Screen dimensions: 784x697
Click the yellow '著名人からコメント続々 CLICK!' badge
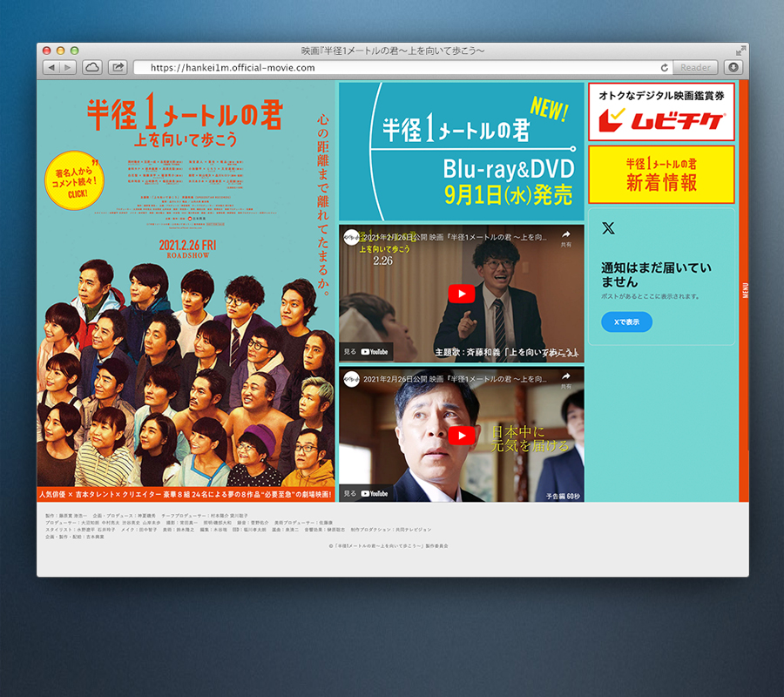pos(73,183)
